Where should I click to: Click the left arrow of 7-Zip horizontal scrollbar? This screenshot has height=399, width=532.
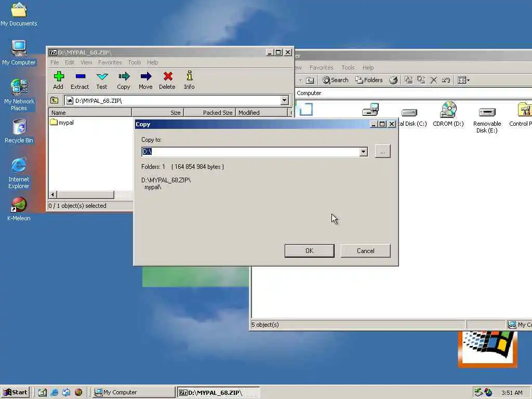coord(52,194)
